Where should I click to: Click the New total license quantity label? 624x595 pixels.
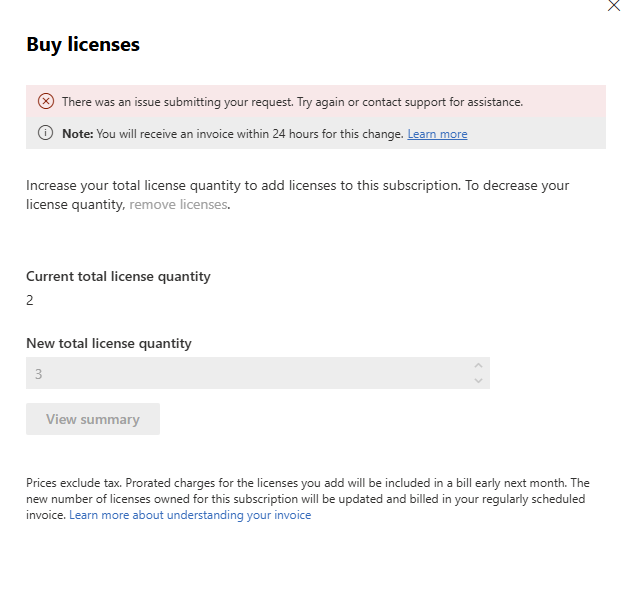coord(109,343)
